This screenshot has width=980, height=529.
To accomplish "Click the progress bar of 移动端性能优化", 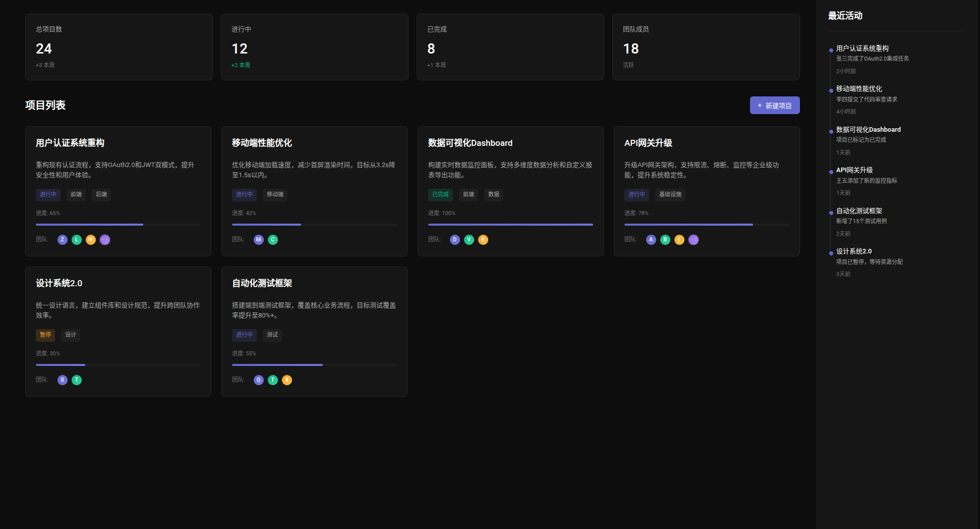I will [x=314, y=225].
